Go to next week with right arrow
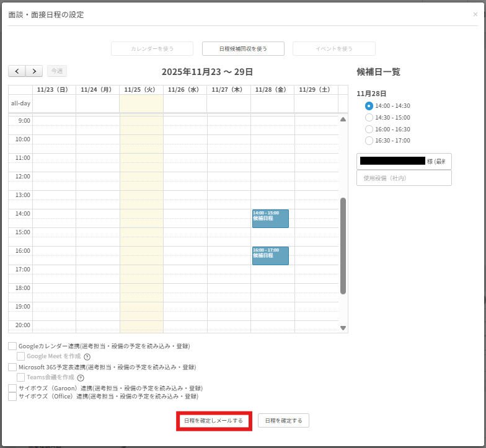The width and height of the screenshot is (486, 448). (34, 71)
